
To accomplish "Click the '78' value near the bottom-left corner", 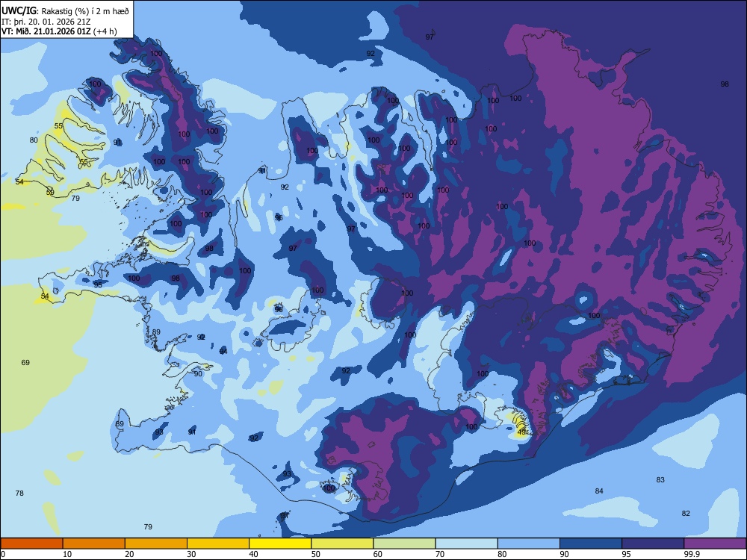I will click(x=19, y=493).
